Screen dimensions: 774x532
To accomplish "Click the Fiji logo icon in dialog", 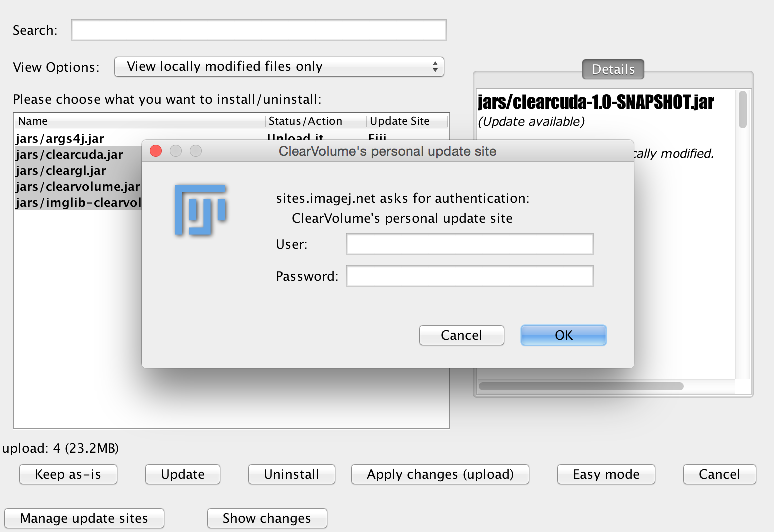I will (200, 210).
